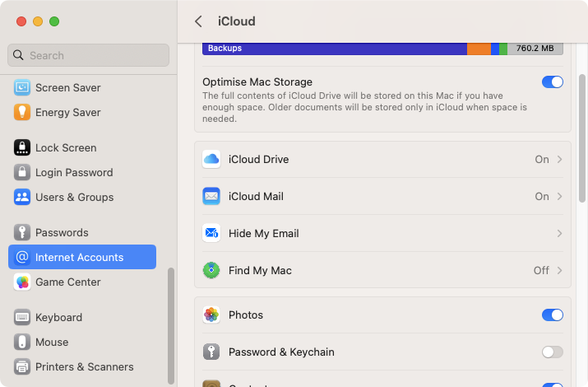The image size is (588, 387).
Task: Click the Energy Saver lightbulb icon
Action: coord(22,112)
